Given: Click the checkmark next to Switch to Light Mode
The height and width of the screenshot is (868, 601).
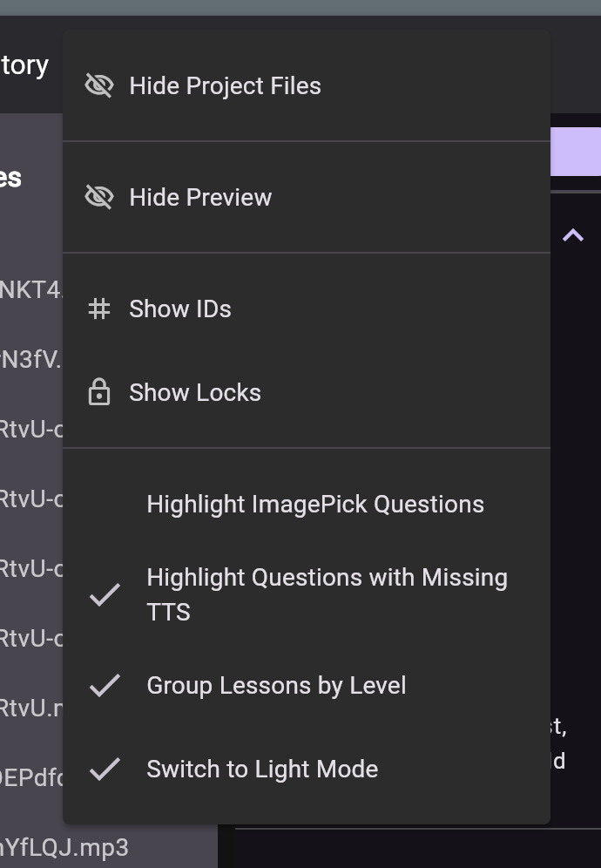Looking at the screenshot, I should pyautogui.click(x=105, y=770).
